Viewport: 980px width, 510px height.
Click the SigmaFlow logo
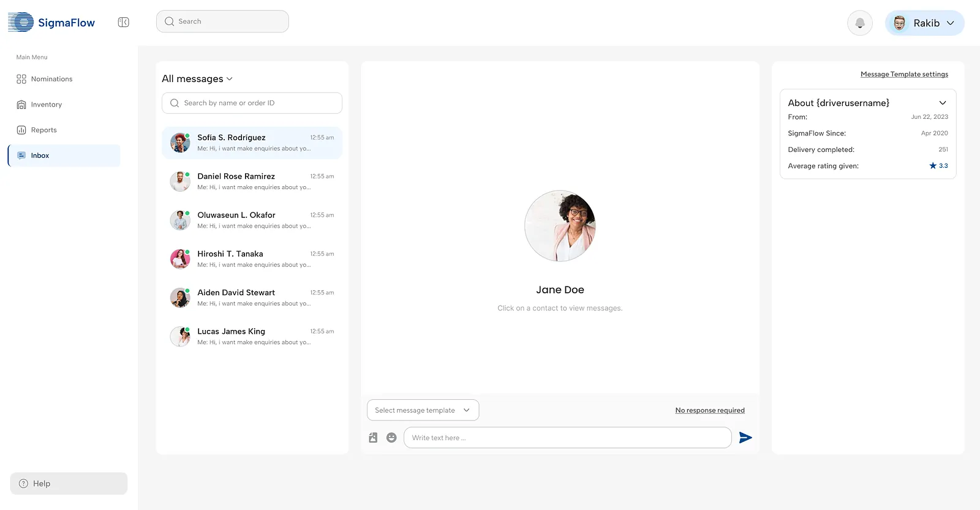coord(51,23)
